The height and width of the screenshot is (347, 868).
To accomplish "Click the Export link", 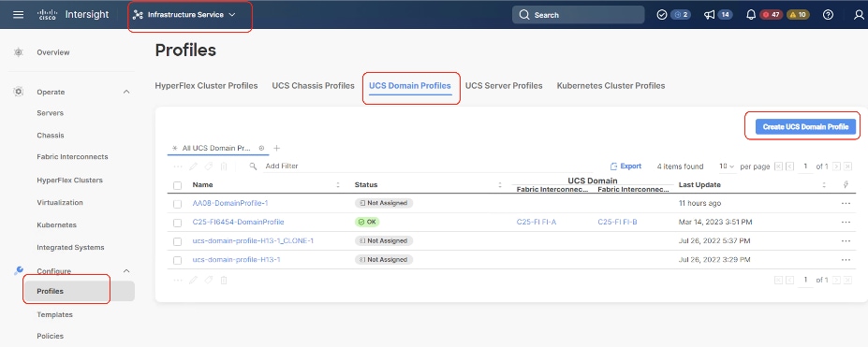I will [626, 166].
